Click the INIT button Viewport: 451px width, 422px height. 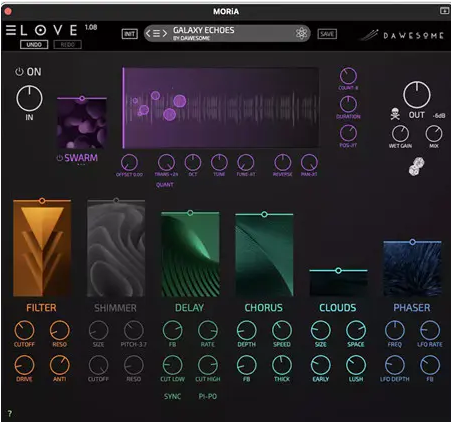coord(129,34)
